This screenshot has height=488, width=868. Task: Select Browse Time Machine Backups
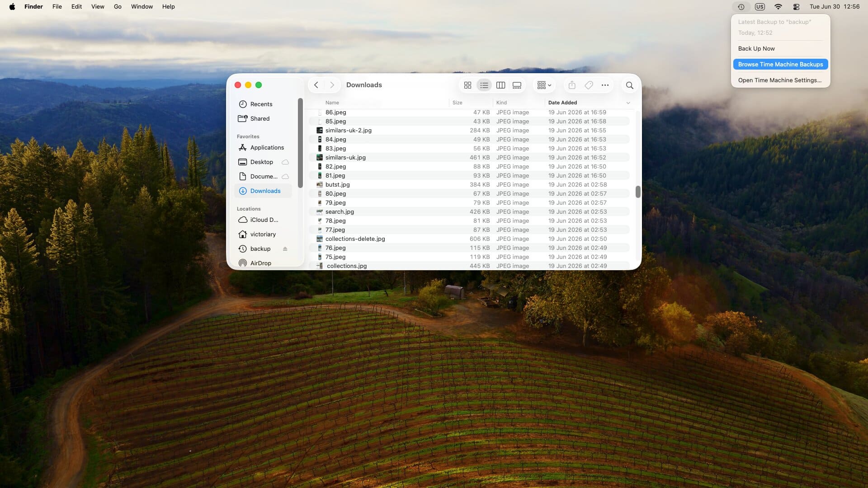pos(780,65)
